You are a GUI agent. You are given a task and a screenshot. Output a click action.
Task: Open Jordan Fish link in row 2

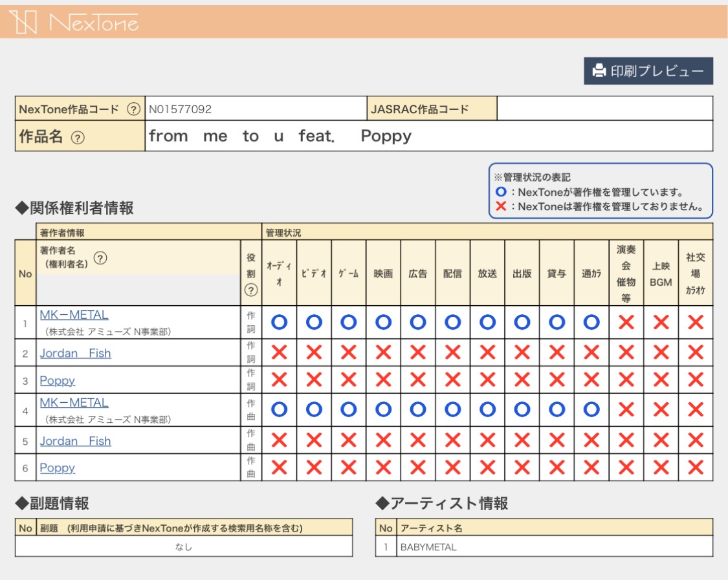pyautogui.click(x=75, y=353)
